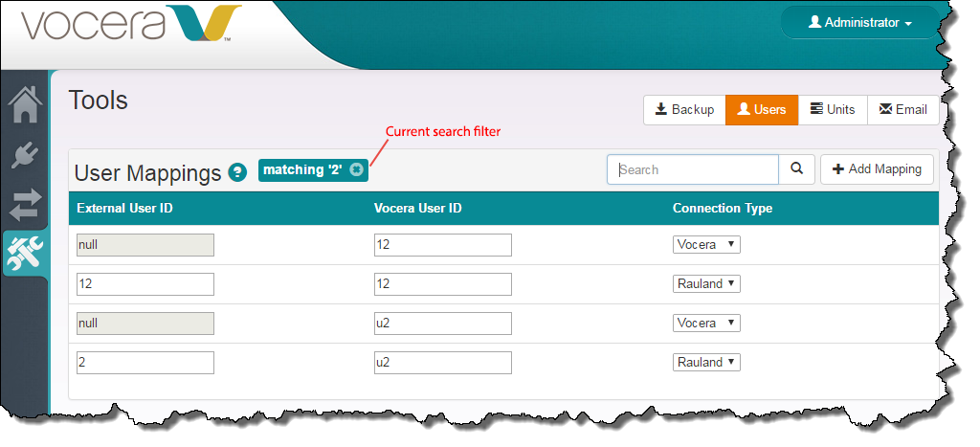Click External User ID field containing 12

coord(145,284)
